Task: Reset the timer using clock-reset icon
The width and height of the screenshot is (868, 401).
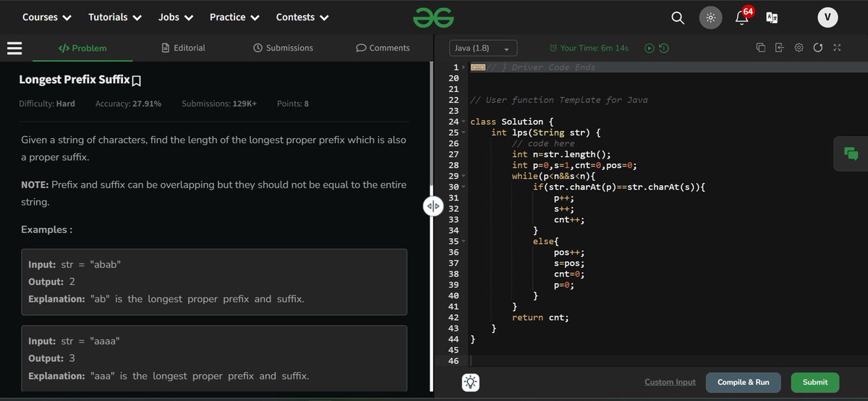Action: [x=663, y=48]
